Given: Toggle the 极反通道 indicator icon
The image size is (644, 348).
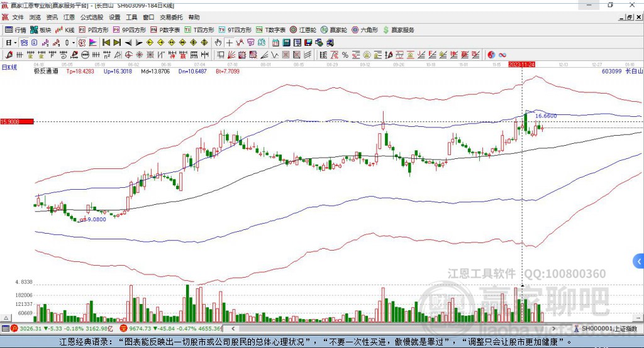Looking at the screenshot, I should [82, 43].
